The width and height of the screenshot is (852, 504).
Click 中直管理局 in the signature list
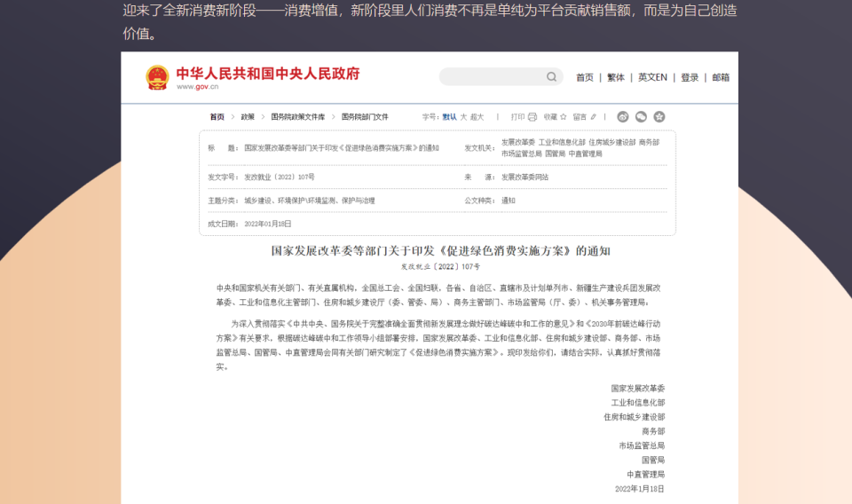click(645, 474)
